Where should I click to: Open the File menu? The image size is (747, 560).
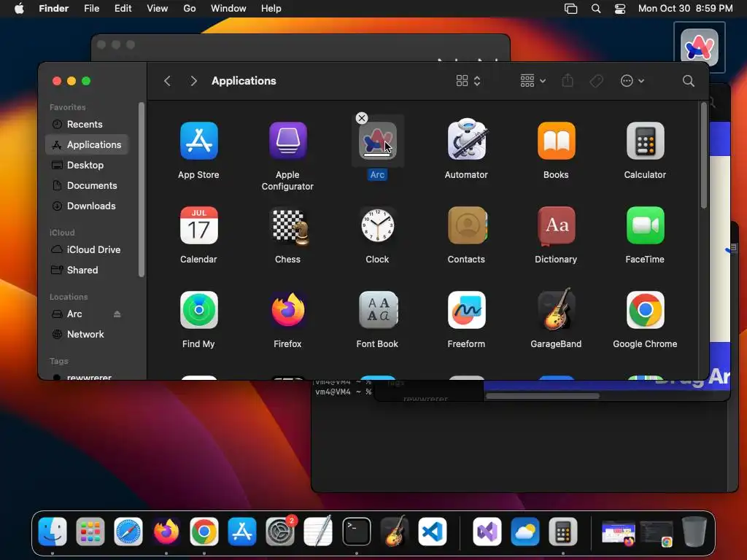pyautogui.click(x=91, y=9)
